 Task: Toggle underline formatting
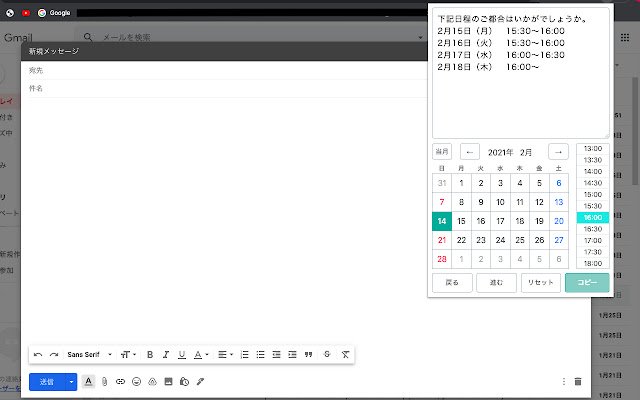pos(182,355)
